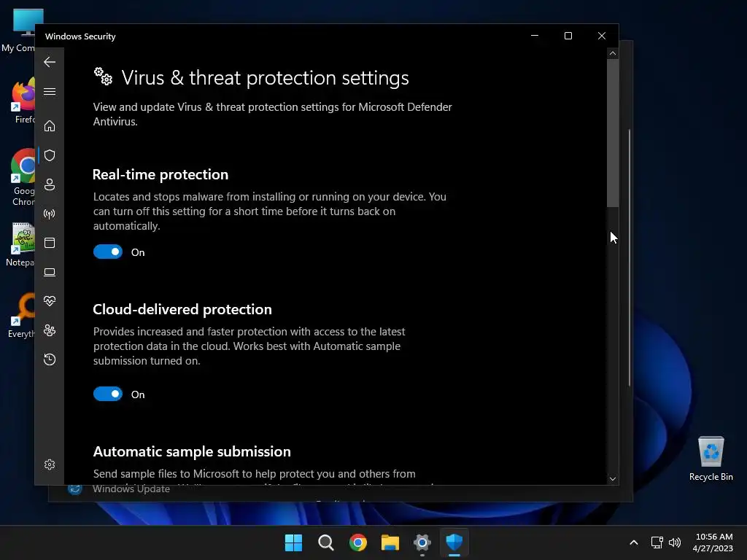This screenshot has width=747, height=560.
Task: Select the Notepad++ desktop shortcut
Action: point(20,245)
